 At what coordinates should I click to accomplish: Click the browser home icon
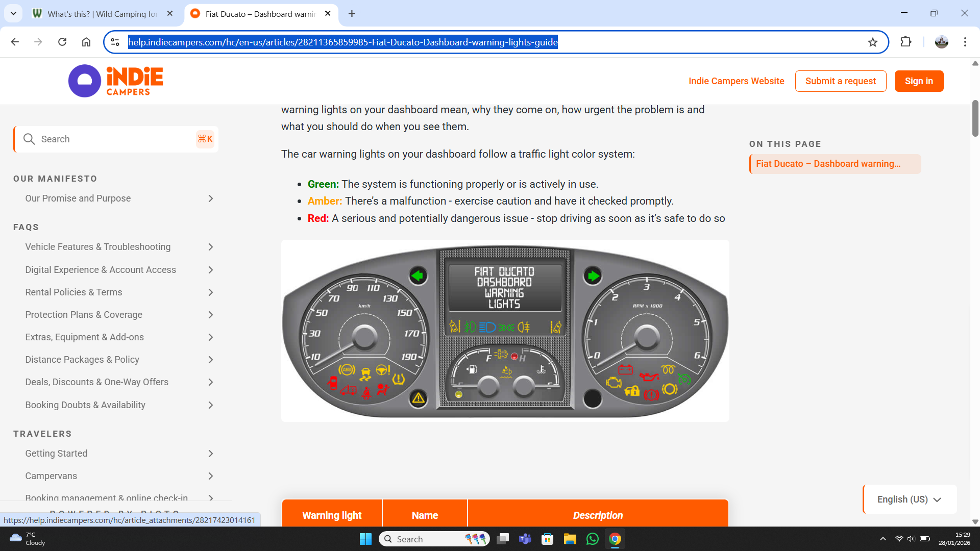(x=86, y=42)
